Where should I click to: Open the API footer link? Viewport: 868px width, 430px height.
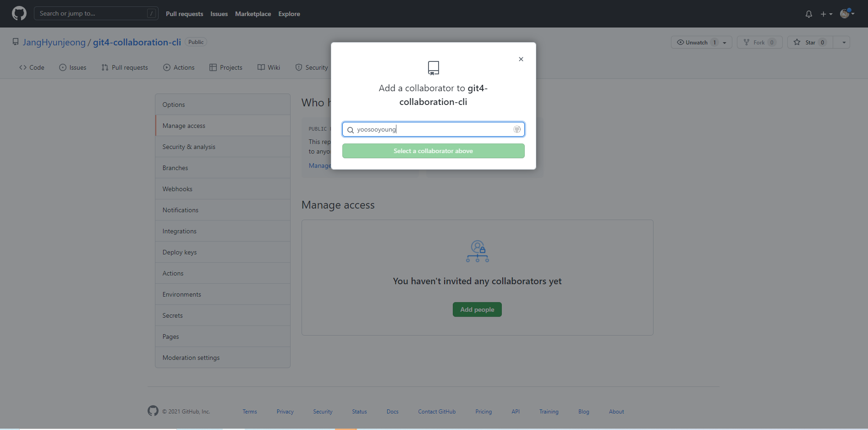[x=516, y=412]
